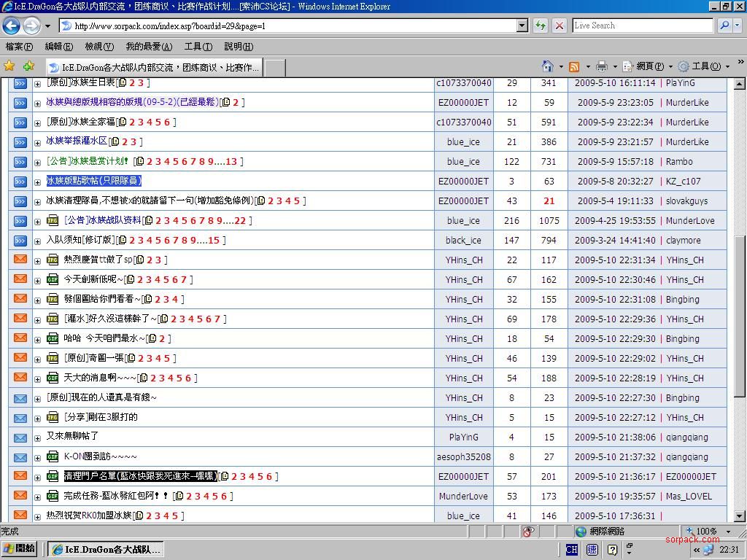Click the Stop loading icon
Viewport: 747px width, 560px height.
pyautogui.click(x=559, y=26)
